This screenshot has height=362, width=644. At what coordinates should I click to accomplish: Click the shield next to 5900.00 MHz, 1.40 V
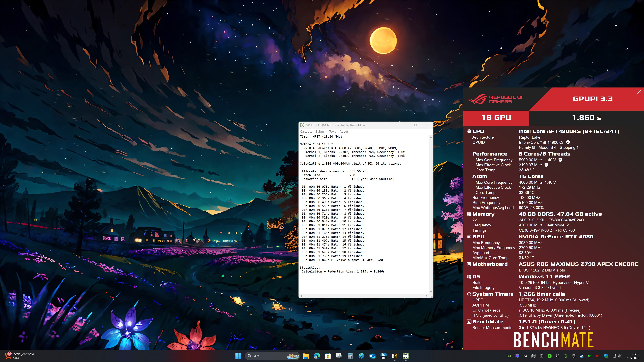pyautogui.click(x=560, y=160)
